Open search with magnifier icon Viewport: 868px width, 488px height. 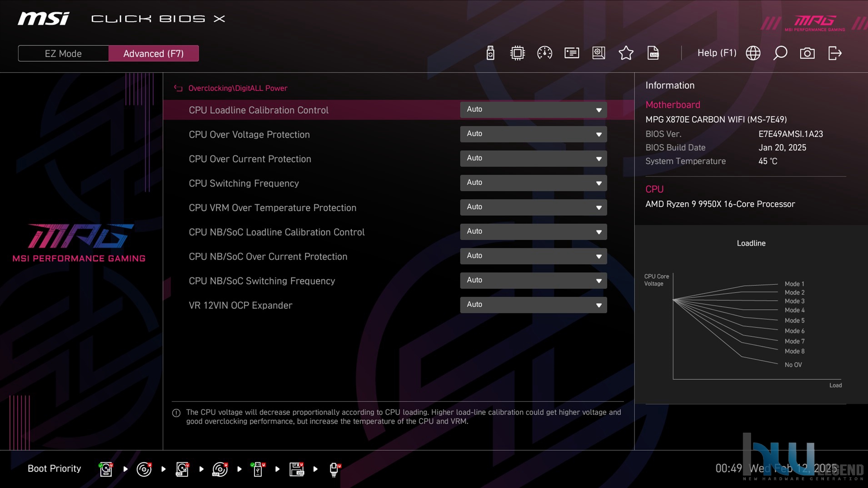[x=780, y=53]
